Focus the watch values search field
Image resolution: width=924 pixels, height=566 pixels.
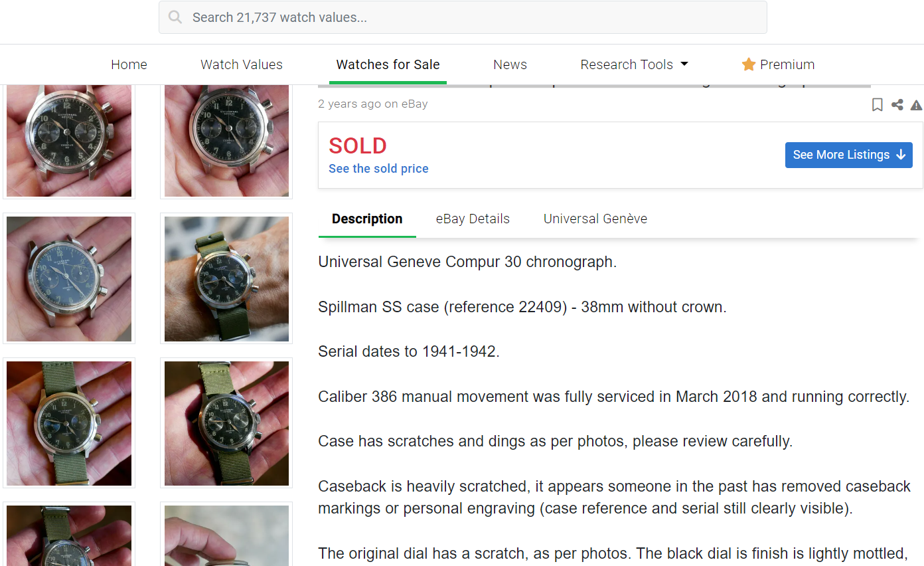(465, 17)
